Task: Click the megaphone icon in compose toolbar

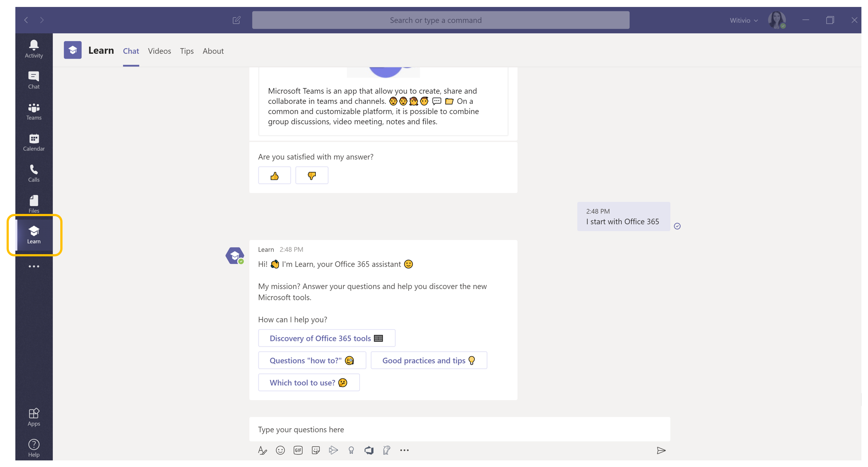Action: 369,450
